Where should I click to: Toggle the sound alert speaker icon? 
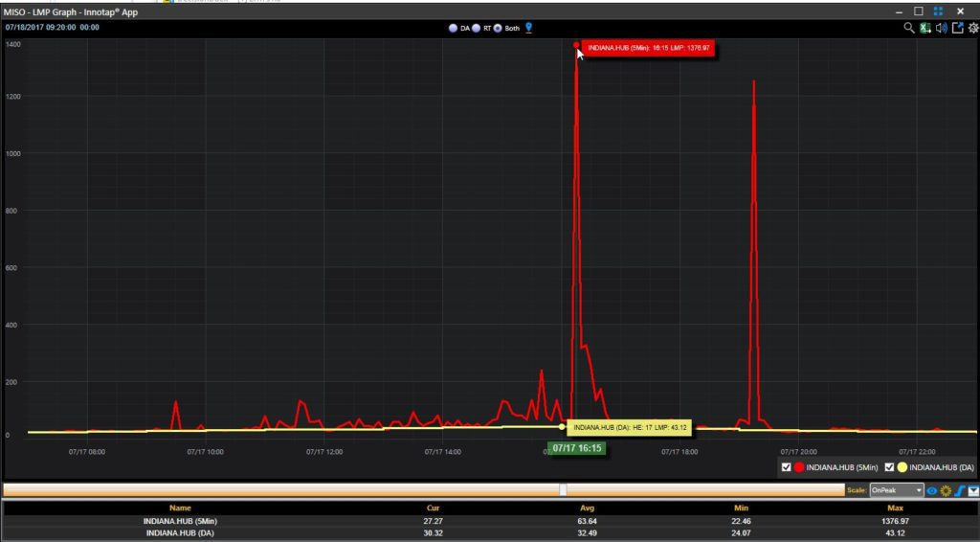click(x=942, y=28)
